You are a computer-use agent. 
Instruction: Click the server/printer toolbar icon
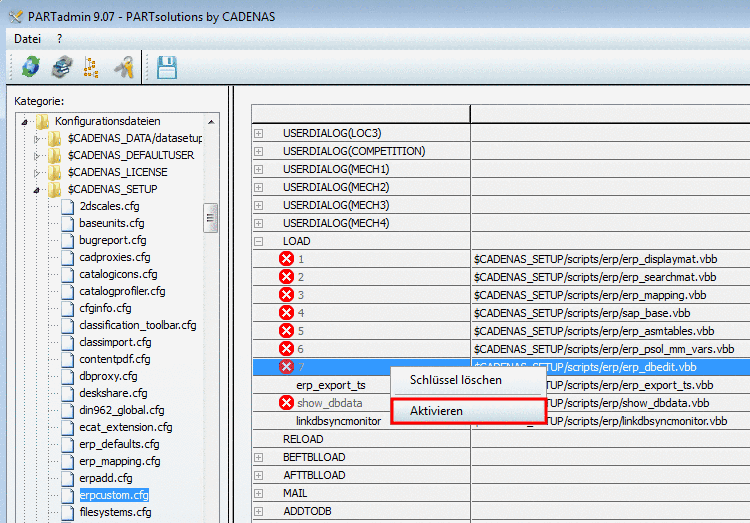point(62,67)
